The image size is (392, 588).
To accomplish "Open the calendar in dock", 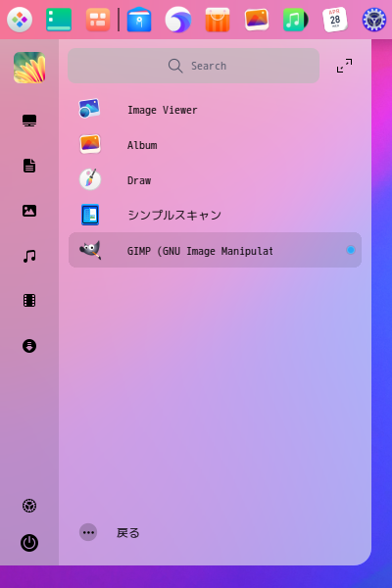I will coord(334,20).
